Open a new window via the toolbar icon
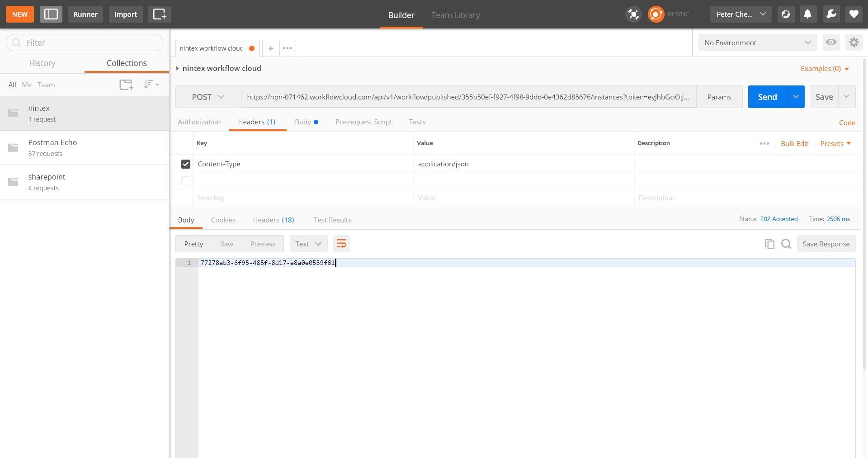This screenshot has height=458, width=868. point(159,14)
